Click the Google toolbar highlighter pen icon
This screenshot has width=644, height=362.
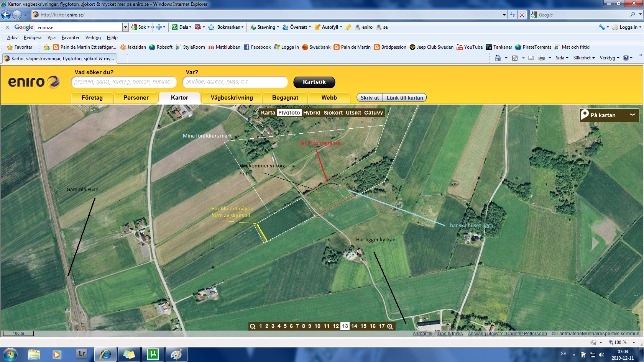click(348, 27)
